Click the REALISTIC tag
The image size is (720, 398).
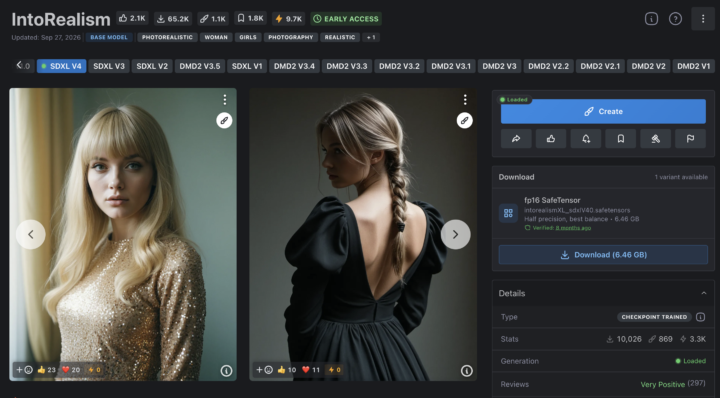click(340, 37)
